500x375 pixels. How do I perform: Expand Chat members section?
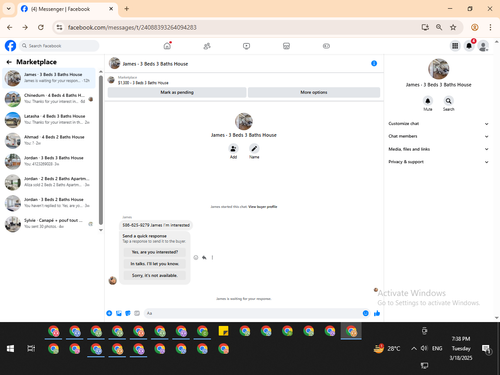click(x=438, y=136)
